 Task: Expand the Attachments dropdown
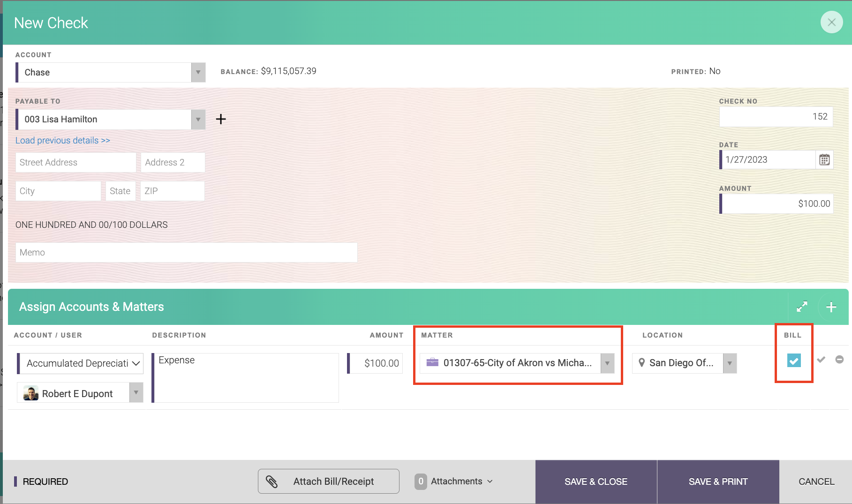pyautogui.click(x=462, y=481)
